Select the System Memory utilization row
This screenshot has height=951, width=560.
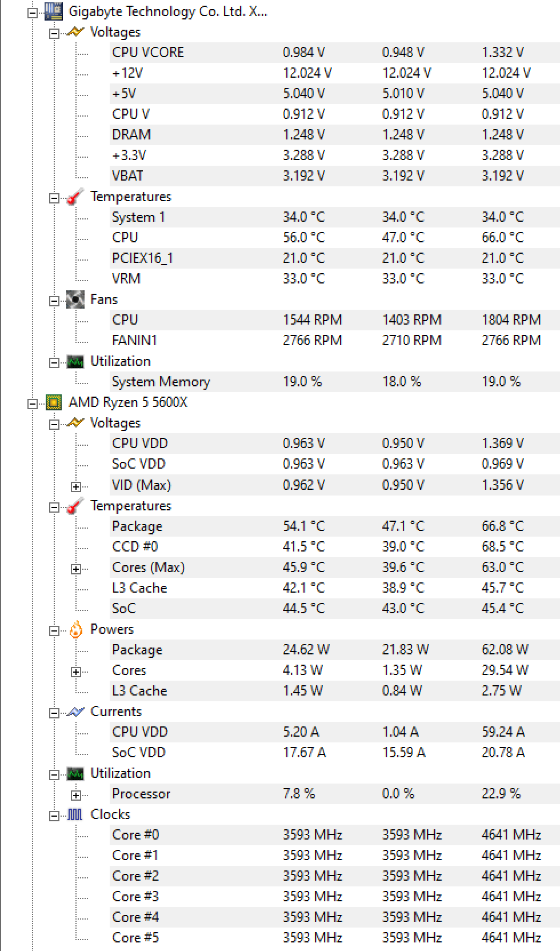tap(335, 382)
